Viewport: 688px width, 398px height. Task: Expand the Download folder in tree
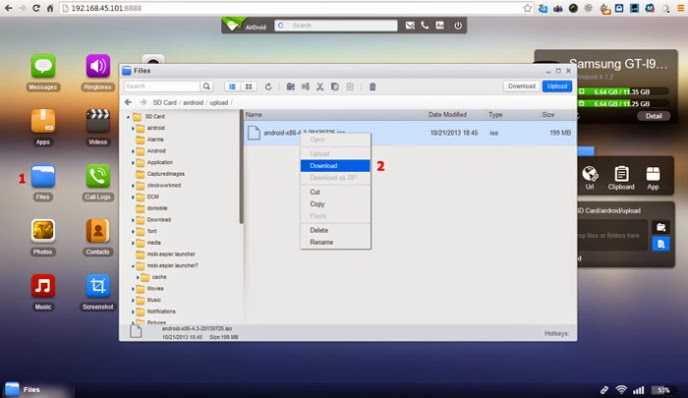point(133,220)
